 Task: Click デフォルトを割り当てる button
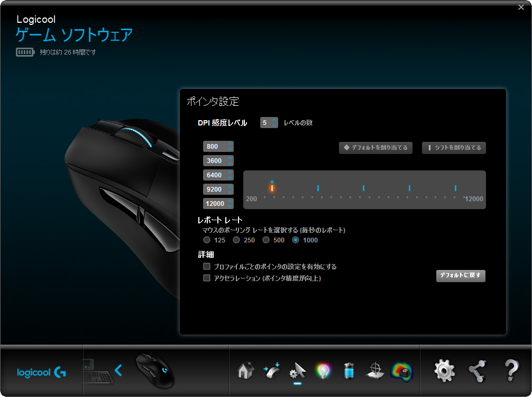pyautogui.click(x=375, y=148)
